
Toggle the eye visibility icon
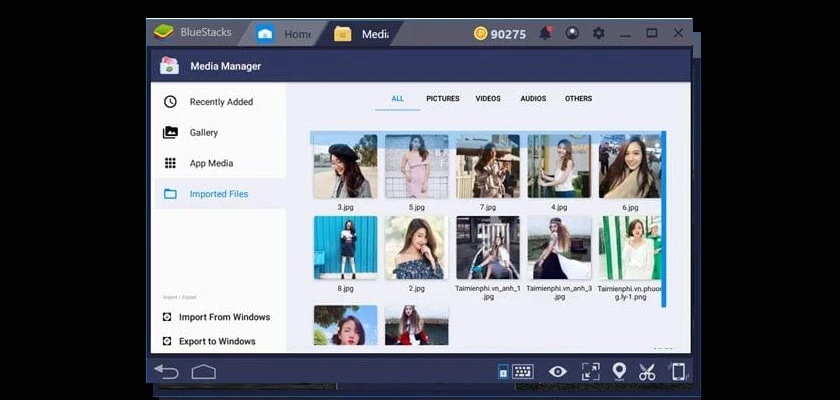[x=558, y=371]
